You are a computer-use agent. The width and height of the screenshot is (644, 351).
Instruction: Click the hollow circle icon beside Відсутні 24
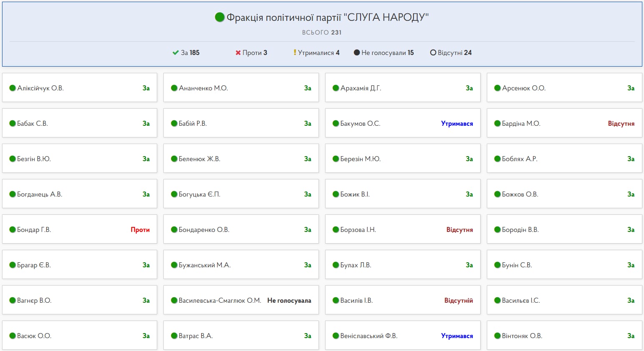[433, 53]
